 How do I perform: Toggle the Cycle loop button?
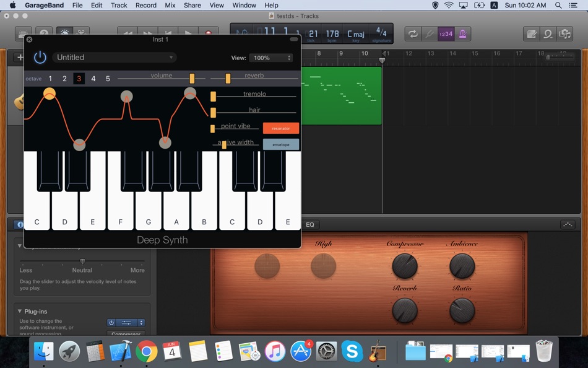(x=413, y=34)
